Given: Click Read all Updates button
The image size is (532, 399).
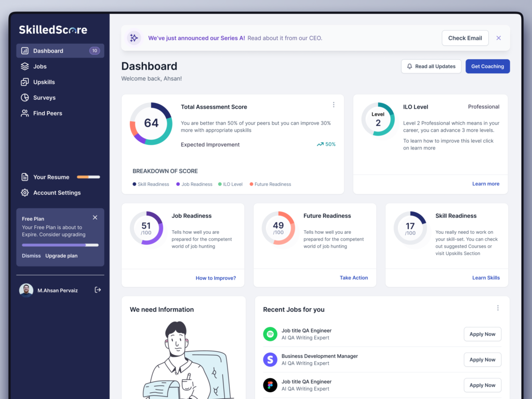Looking at the screenshot, I should (431, 66).
